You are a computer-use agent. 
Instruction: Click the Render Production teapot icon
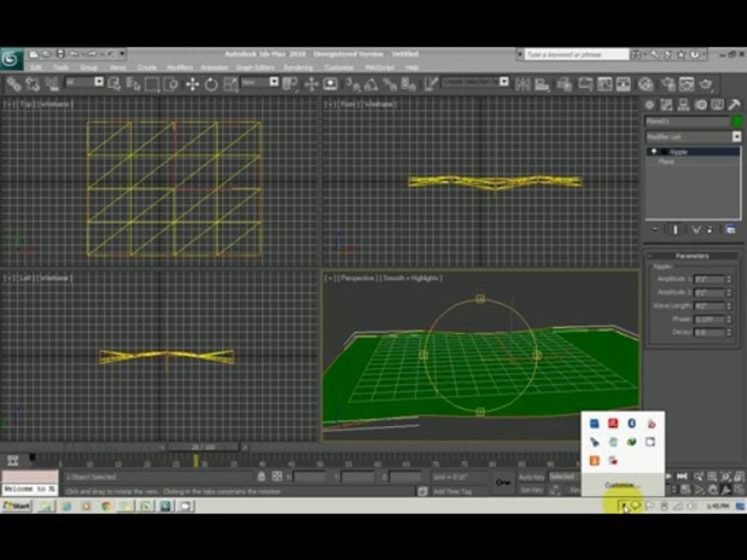click(x=706, y=84)
